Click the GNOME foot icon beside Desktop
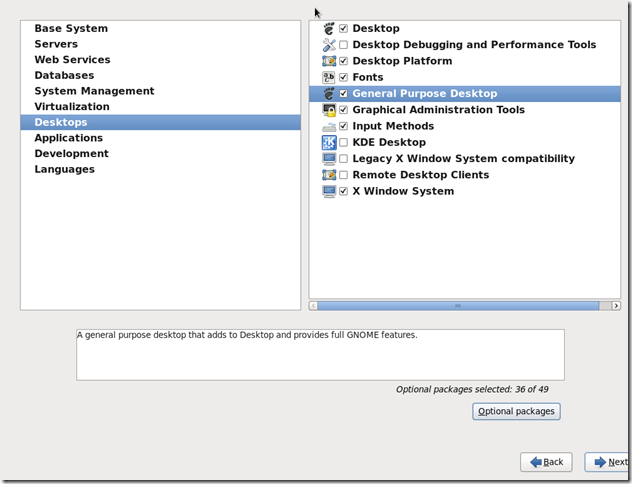632x484 pixels. (x=329, y=28)
